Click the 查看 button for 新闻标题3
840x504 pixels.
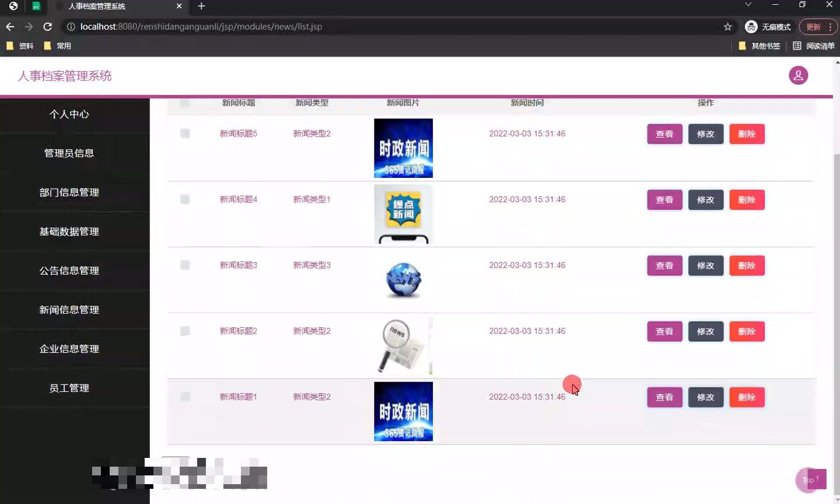click(664, 265)
